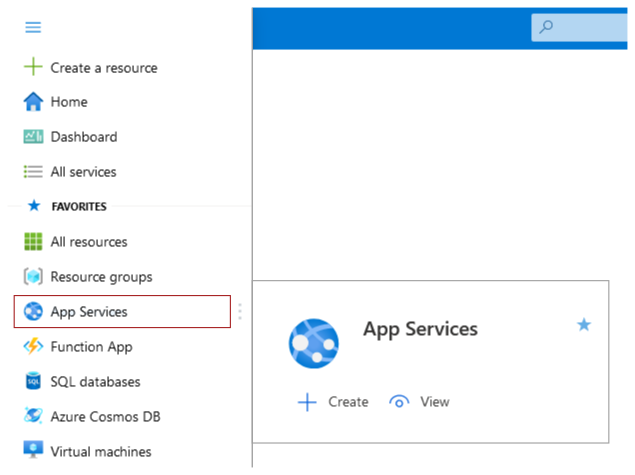Screen dimensions: 635x475
Task: Open Function App
Action: click(x=92, y=347)
